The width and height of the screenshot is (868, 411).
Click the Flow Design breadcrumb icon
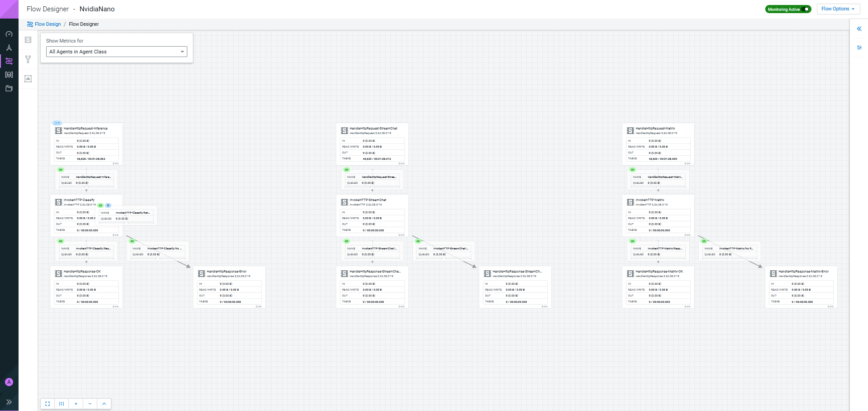(x=30, y=24)
